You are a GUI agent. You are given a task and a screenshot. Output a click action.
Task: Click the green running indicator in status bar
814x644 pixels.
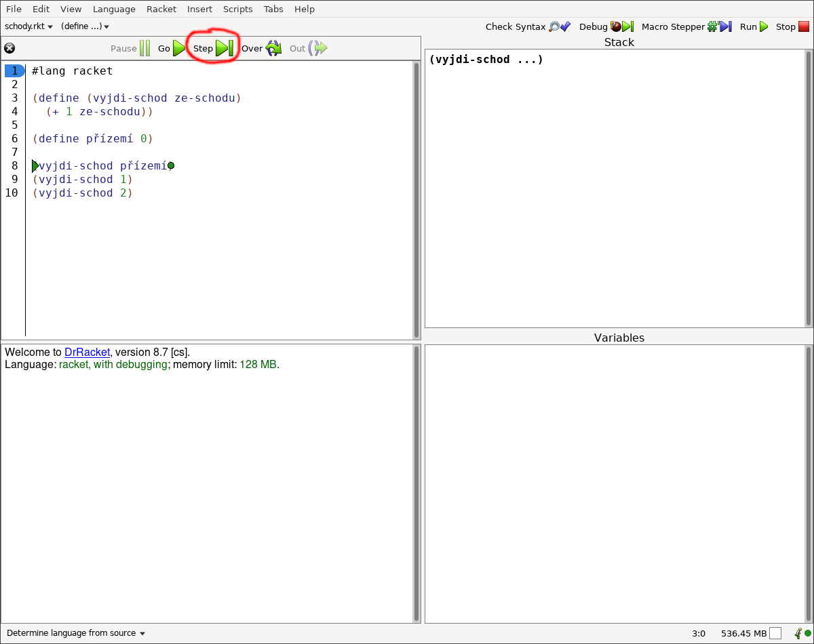[807, 633]
